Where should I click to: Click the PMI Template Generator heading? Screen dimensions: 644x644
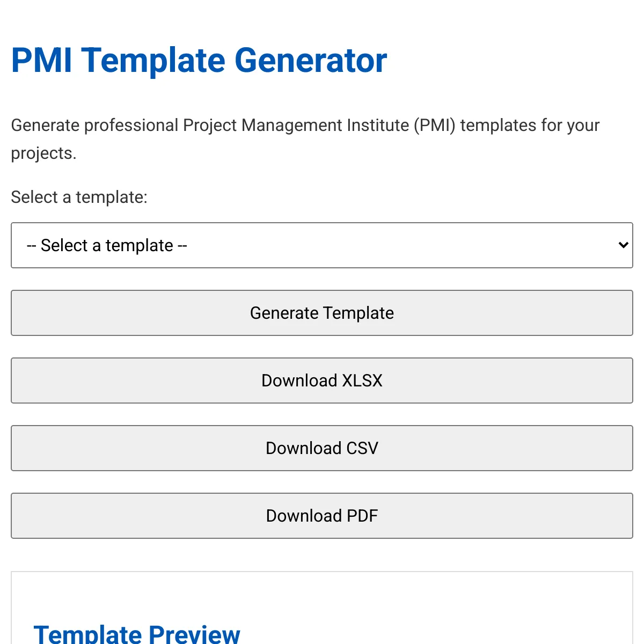pyautogui.click(x=199, y=60)
